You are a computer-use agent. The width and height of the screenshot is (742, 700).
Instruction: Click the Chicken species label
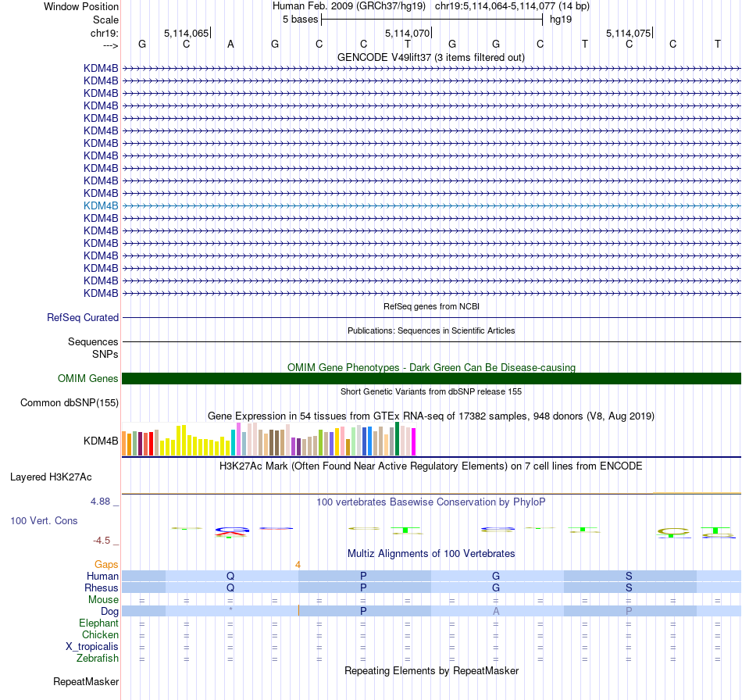pos(100,634)
